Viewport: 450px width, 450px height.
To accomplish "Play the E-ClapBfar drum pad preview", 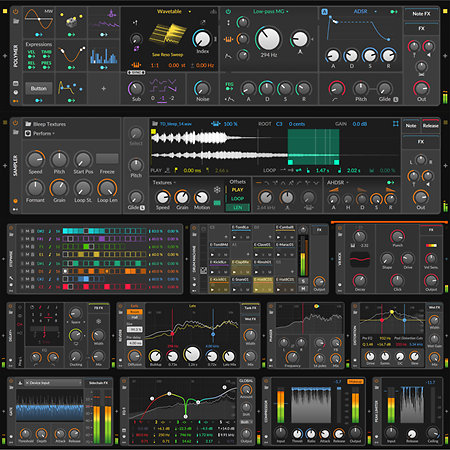I will [234, 272].
